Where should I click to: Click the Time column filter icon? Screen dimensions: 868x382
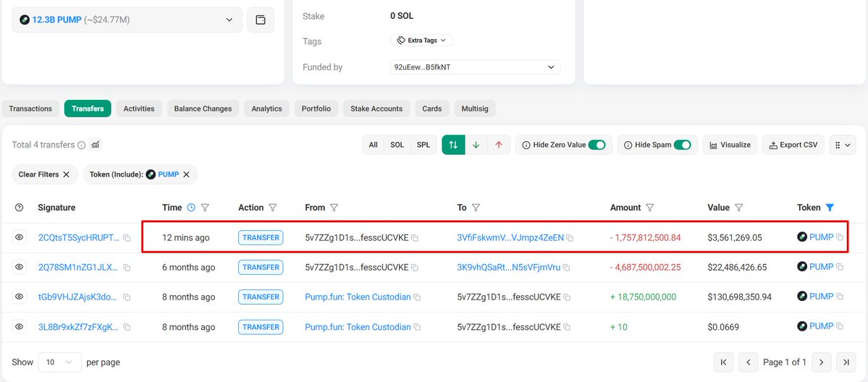pyautogui.click(x=205, y=208)
